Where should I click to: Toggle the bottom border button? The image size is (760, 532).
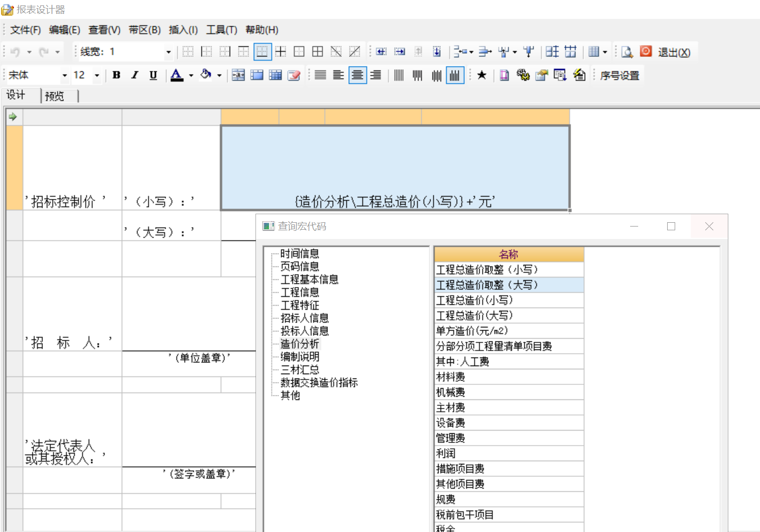(x=262, y=52)
